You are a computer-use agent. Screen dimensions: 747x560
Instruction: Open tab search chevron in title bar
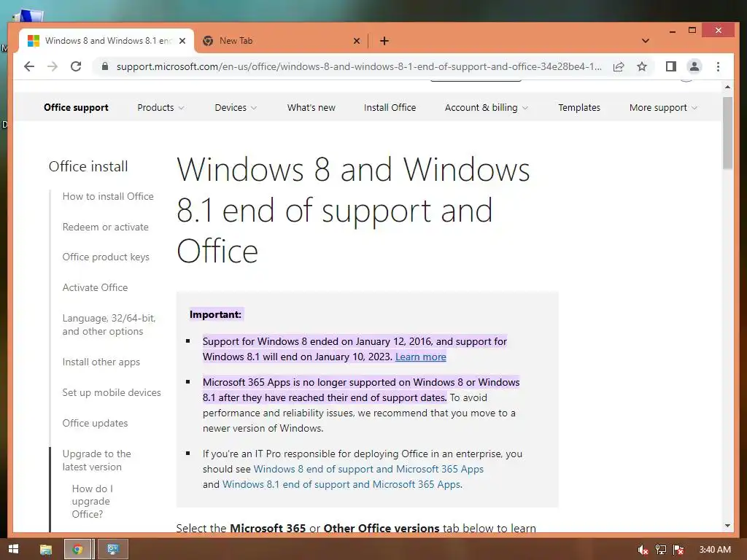click(x=646, y=41)
